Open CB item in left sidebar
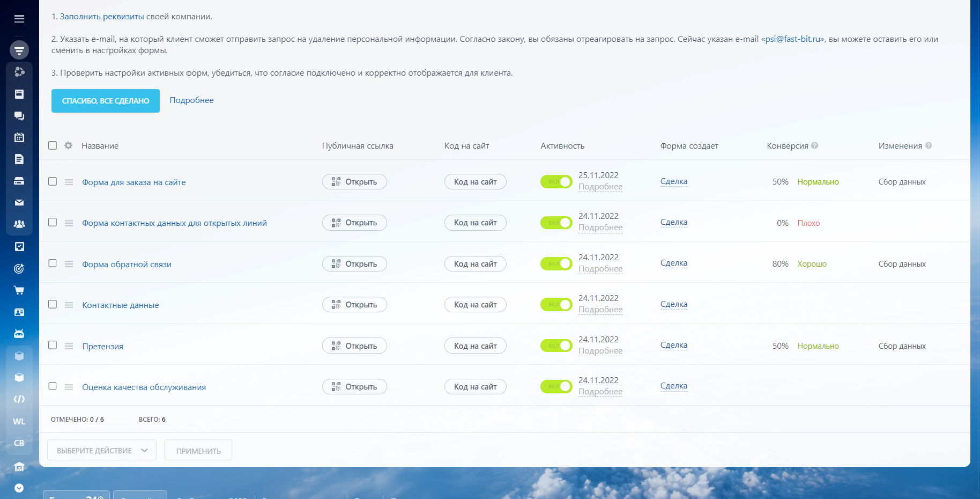This screenshot has width=980, height=499. coord(19,443)
